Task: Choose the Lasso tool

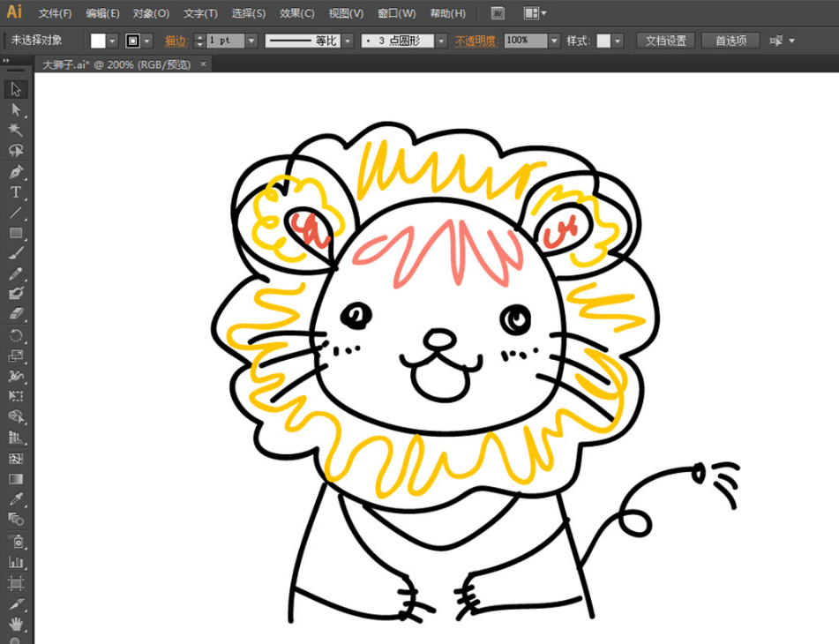Action: point(16,151)
